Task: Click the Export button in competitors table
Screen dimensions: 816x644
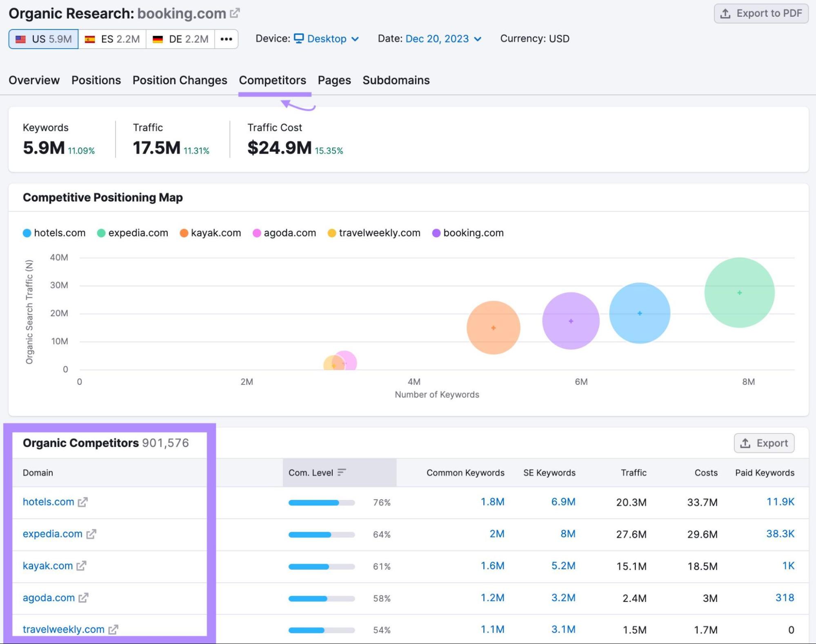Action: (765, 443)
